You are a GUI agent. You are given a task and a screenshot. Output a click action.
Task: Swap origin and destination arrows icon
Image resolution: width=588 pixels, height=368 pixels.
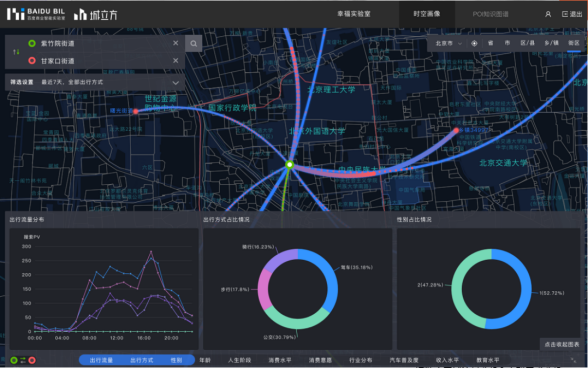16,52
